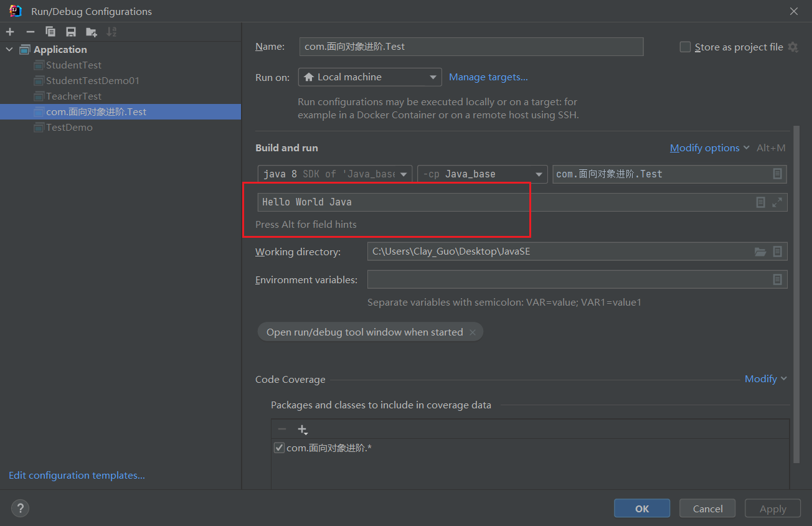Remove the 'Open run/debug tool window' chip

473,332
